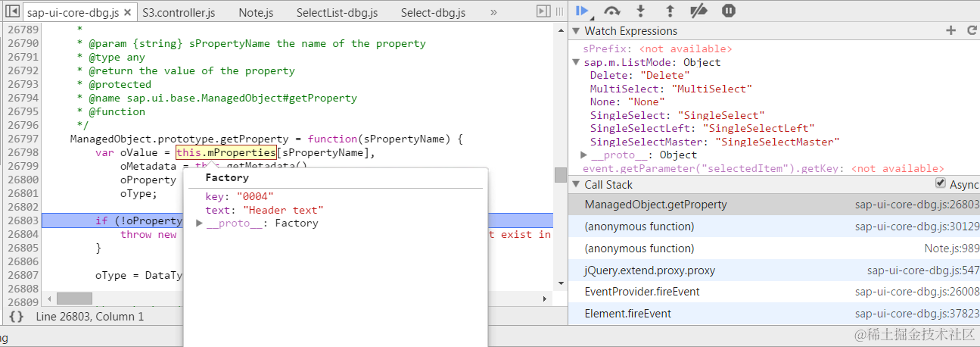The image size is (980, 347).
Task: Click the Delete: "Delete" property
Action: point(639,76)
